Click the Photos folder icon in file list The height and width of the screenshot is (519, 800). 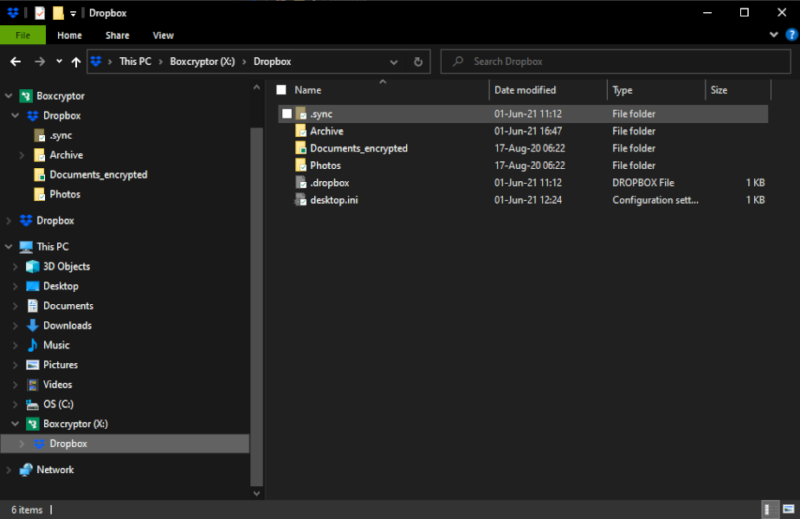pyautogui.click(x=301, y=165)
